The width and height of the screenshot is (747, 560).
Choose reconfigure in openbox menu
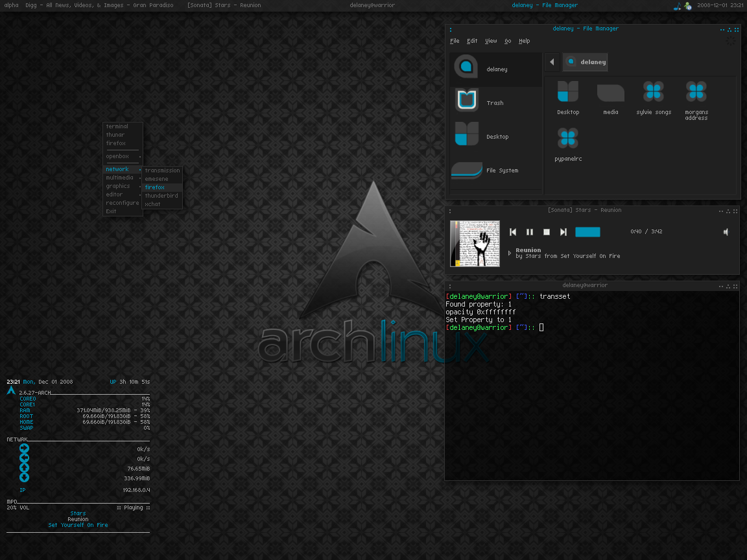[x=123, y=203]
